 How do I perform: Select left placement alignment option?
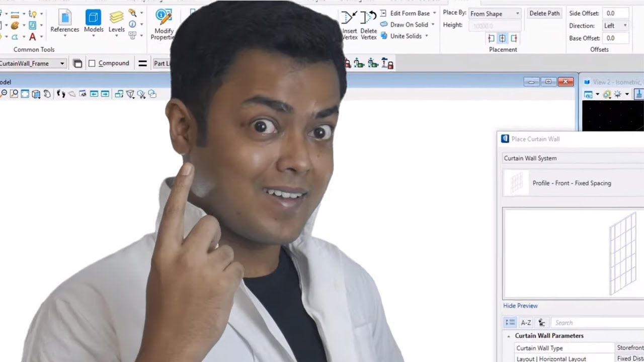(x=491, y=38)
